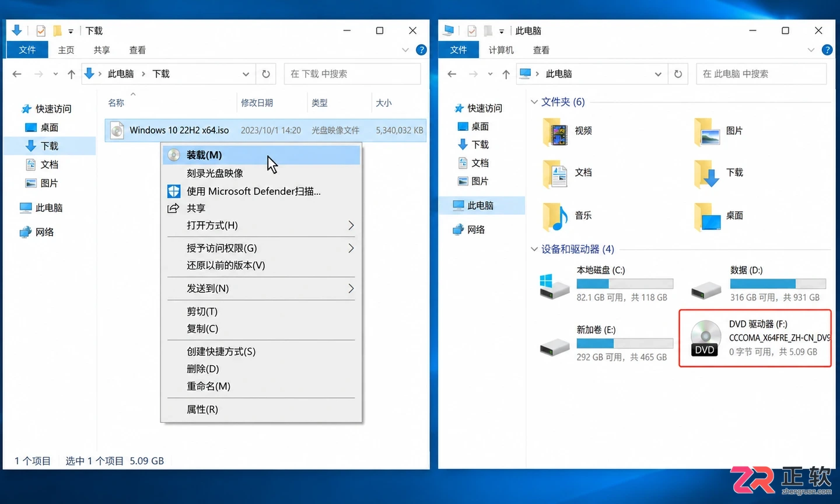The width and height of the screenshot is (840, 504).
Task: Open the 视频 folder icon
Action: point(555,131)
